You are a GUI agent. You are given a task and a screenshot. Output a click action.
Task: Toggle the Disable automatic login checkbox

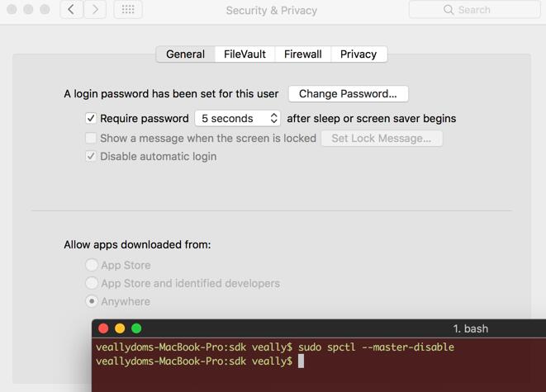(x=91, y=156)
